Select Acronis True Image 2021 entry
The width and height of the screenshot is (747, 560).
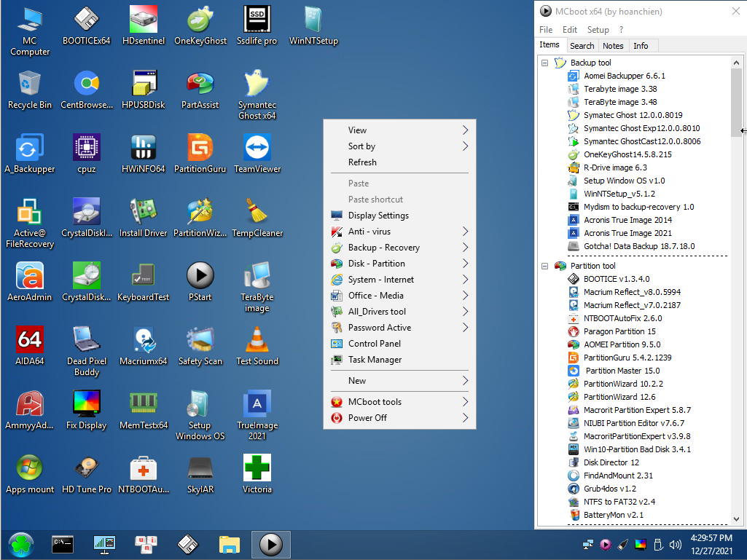pos(627,233)
